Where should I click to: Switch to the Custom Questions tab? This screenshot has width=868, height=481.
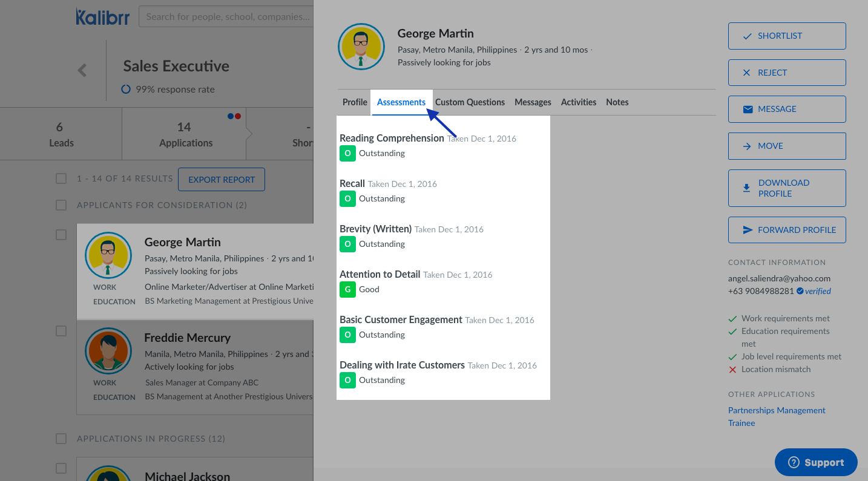470,102
